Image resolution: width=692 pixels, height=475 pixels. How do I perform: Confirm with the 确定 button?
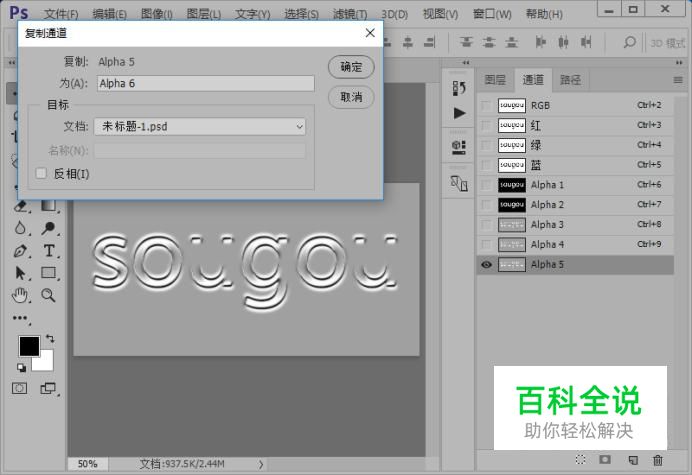(x=351, y=67)
